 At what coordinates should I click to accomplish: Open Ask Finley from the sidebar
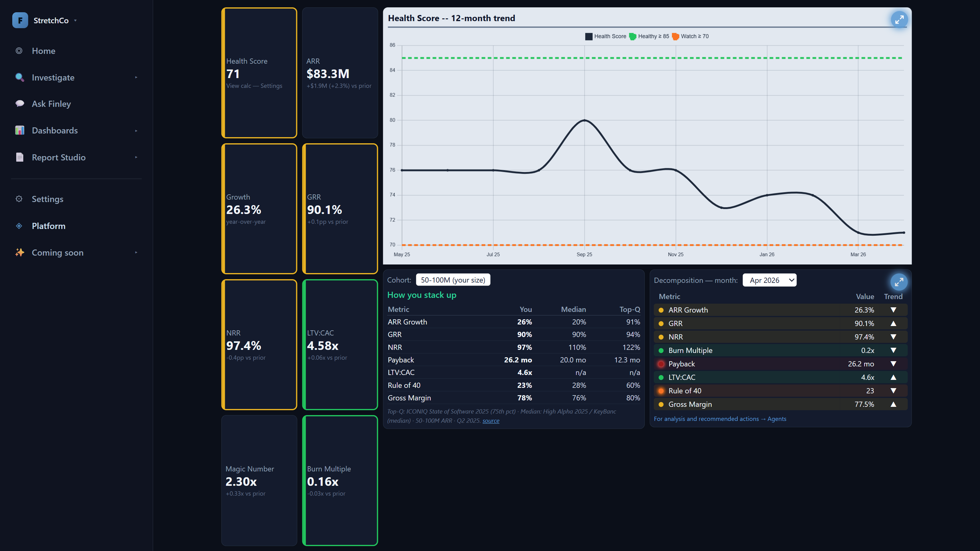[x=51, y=104]
